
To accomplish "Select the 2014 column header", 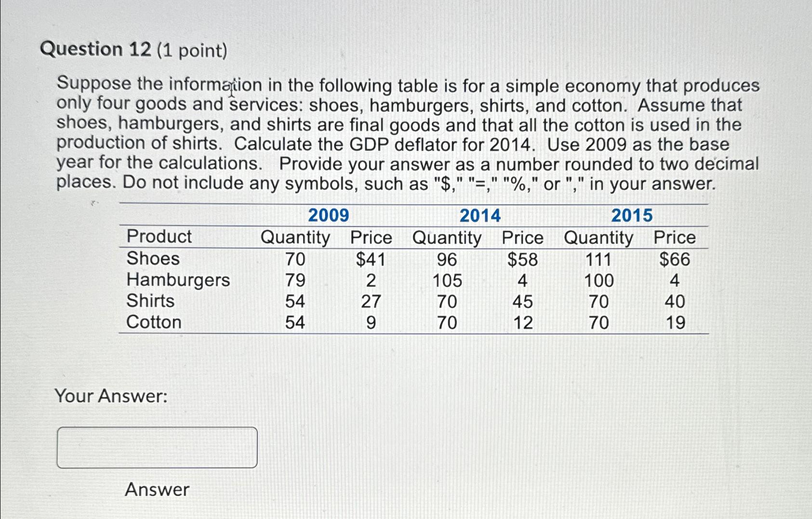I will [x=479, y=215].
